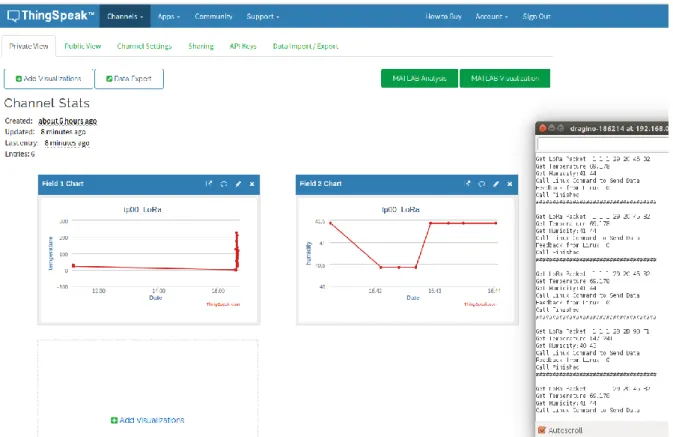
Task: Click Sign Out
Action: 537,16
